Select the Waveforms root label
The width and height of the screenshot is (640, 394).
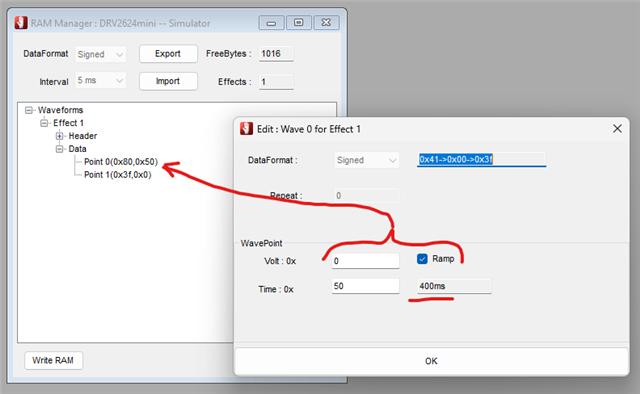pos(60,110)
